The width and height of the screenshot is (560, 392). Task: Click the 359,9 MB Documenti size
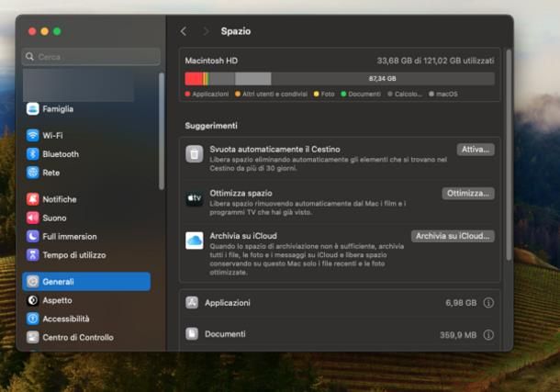click(x=458, y=335)
